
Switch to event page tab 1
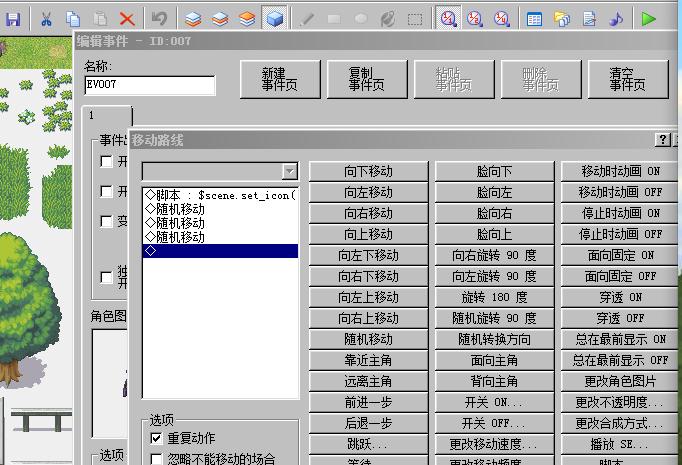click(x=107, y=116)
